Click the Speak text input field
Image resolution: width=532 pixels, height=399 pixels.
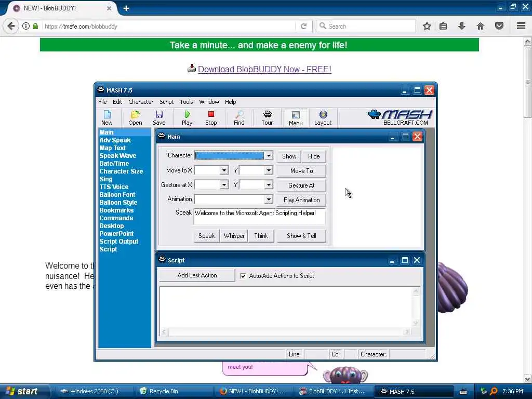pyautogui.click(x=260, y=216)
